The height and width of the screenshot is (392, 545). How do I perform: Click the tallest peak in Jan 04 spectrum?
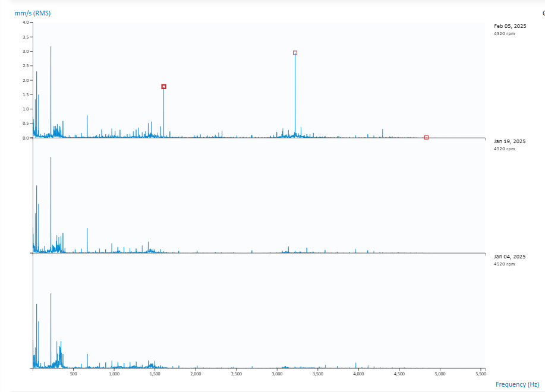(51, 294)
